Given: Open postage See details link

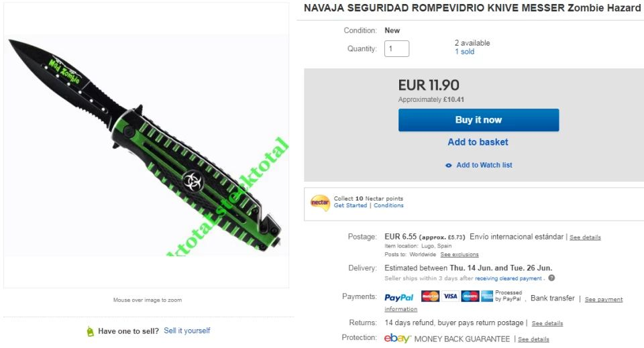Looking at the screenshot, I should tap(585, 237).
